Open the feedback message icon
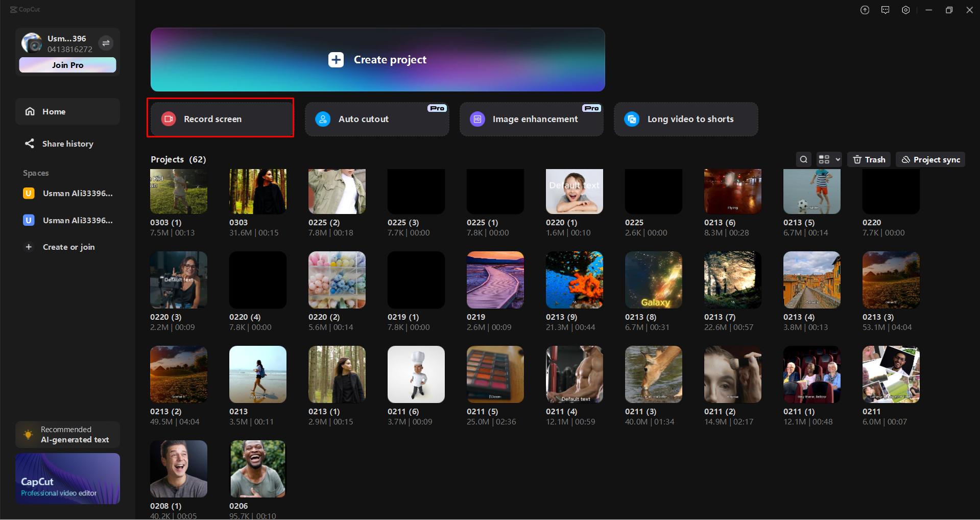This screenshot has height=520, width=980. (885, 10)
